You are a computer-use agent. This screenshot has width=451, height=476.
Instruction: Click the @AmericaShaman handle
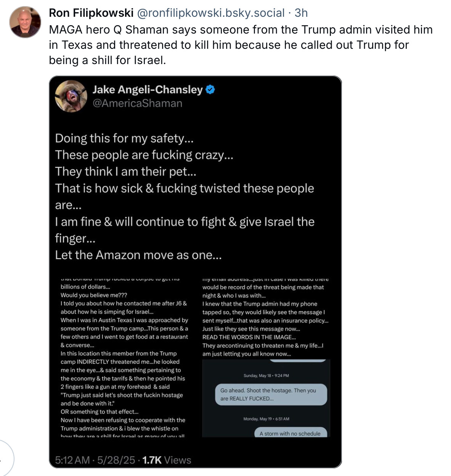tap(137, 103)
